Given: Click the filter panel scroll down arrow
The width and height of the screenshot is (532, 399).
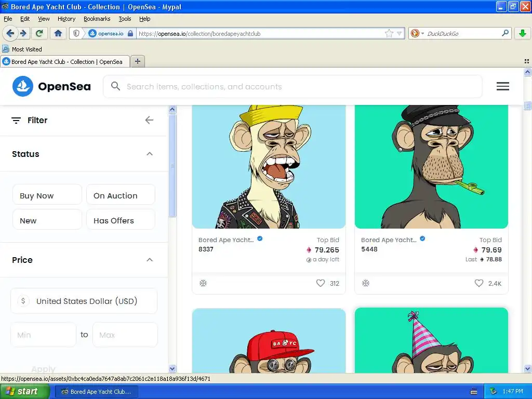Looking at the screenshot, I should (172, 368).
